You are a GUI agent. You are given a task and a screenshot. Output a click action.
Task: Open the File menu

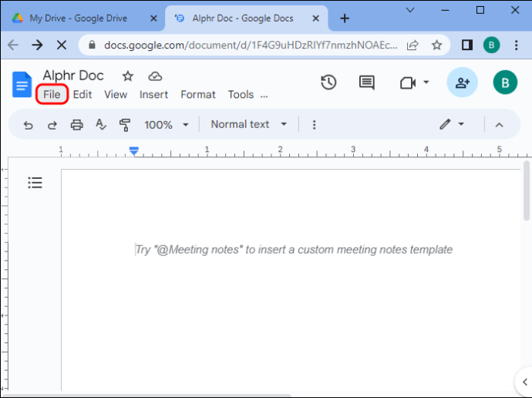point(52,94)
